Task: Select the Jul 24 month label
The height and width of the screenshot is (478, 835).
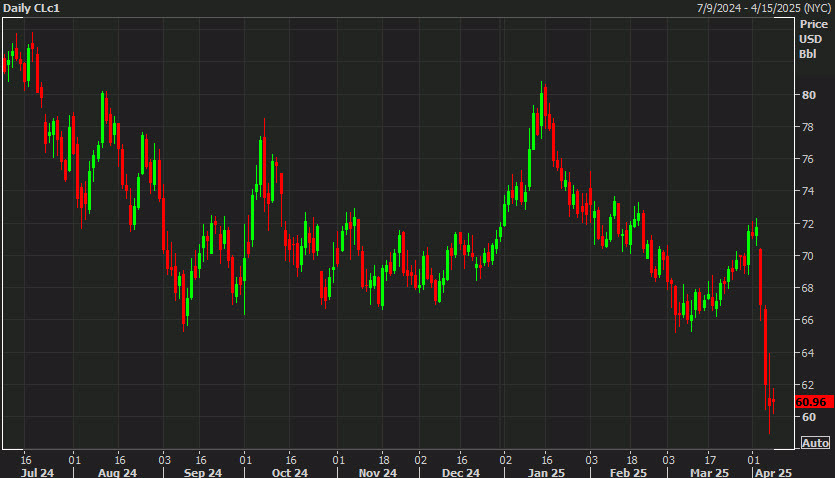Action: [x=38, y=472]
